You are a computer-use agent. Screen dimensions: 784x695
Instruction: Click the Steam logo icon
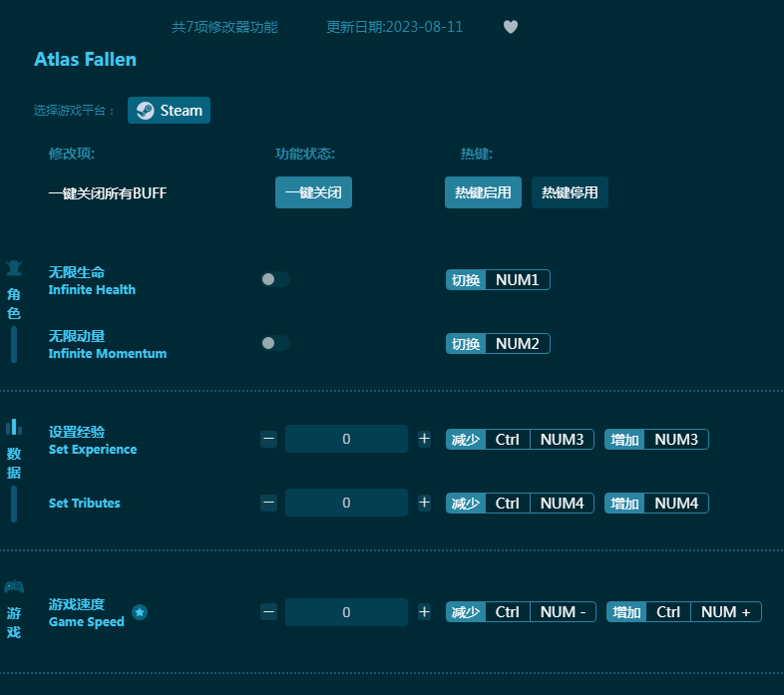145,111
